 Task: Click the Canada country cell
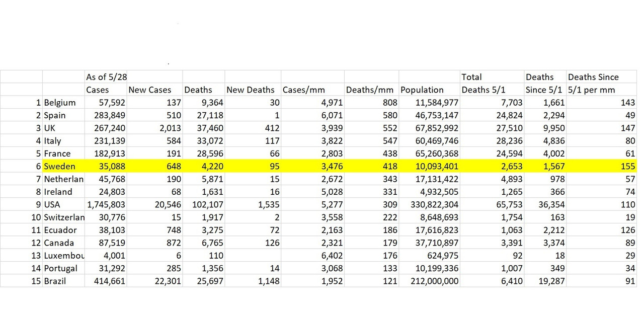63,243
